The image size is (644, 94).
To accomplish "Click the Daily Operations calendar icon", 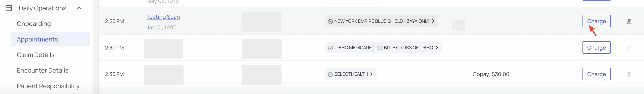I will (x=9, y=8).
